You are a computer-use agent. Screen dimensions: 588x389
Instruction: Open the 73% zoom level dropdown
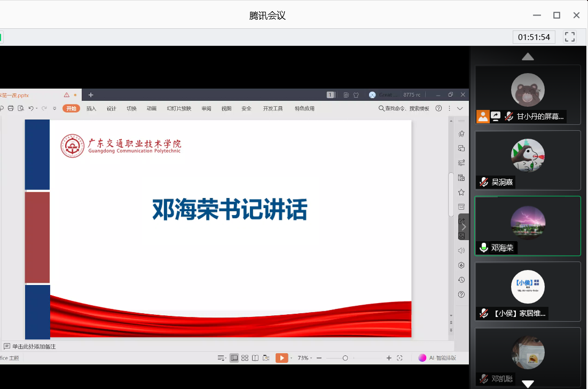click(305, 358)
